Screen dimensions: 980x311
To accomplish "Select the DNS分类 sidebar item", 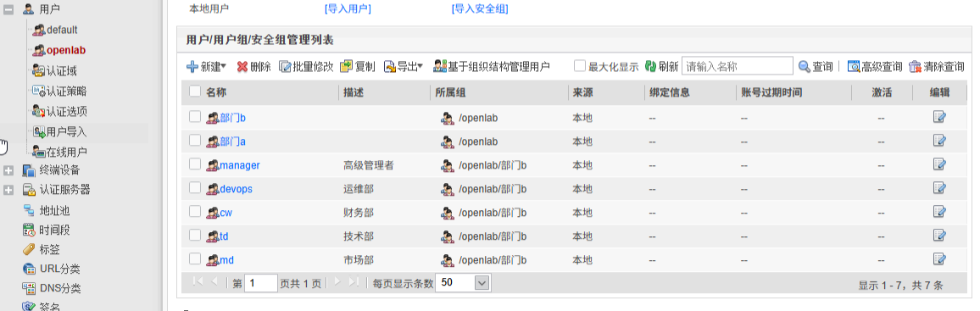I will coord(51,288).
